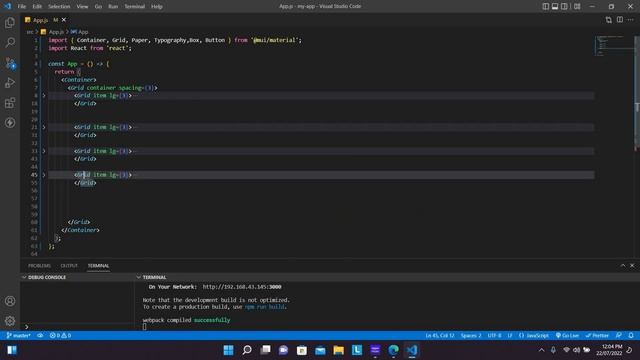Click the Go Live status bar button

click(567, 336)
